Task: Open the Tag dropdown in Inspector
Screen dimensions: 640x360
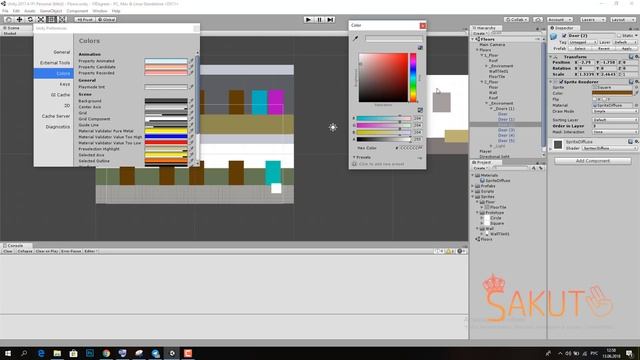Action: [x=582, y=42]
